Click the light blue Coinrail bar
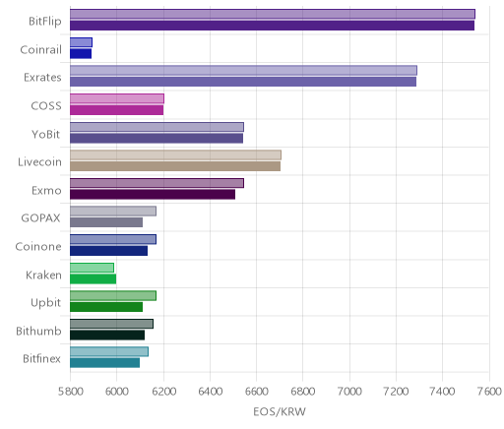 click(x=81, y=42)
